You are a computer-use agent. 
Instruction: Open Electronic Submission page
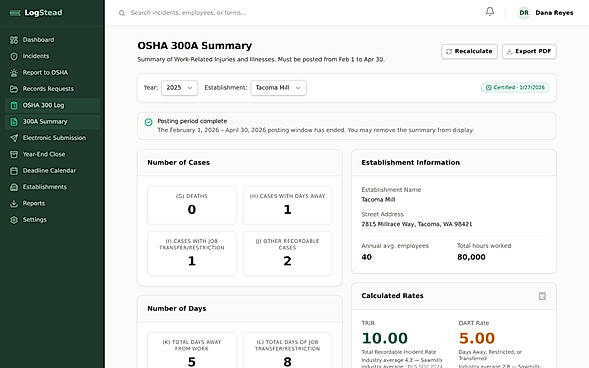(53, 138)
